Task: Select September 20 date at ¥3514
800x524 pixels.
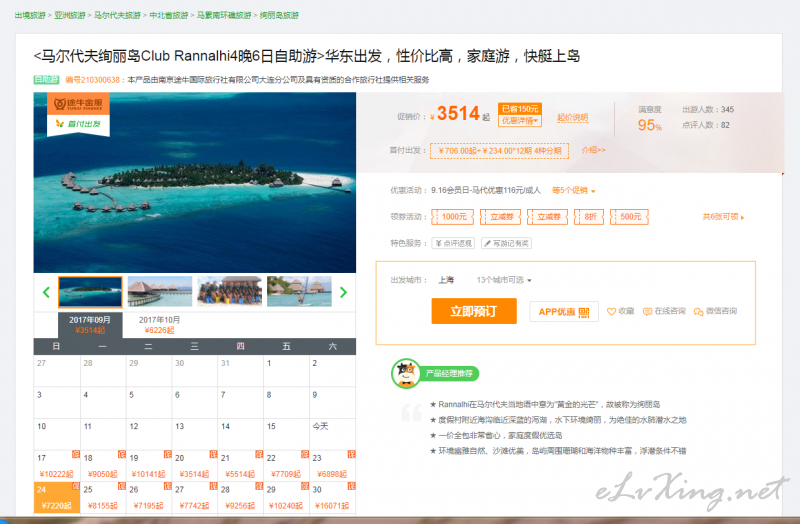Action: (x=195, y=465)
